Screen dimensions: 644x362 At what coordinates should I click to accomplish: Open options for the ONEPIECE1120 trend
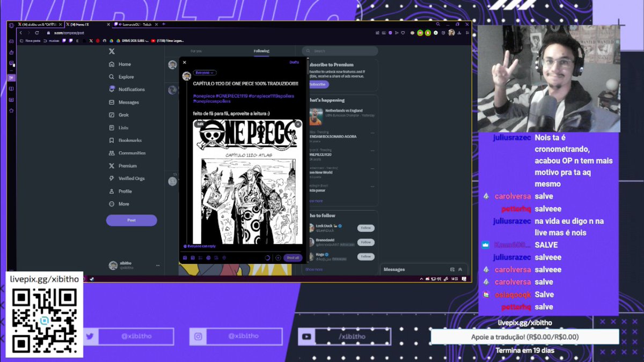pyautogui.click(x=373, y=150)
